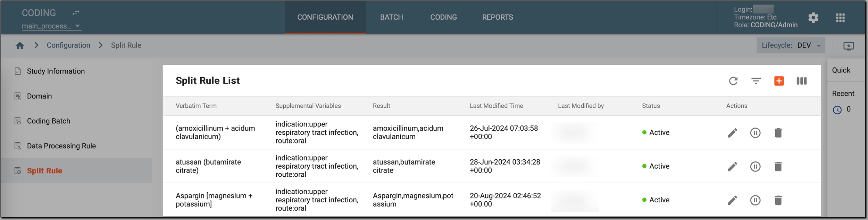
Task: Select verbatim term "atussan (butamirate citrate)"
Action: click(x=208, y=166)
